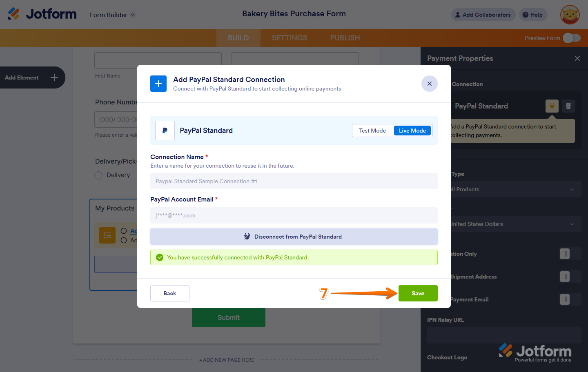Click the plus icon on Add Element

54,77
